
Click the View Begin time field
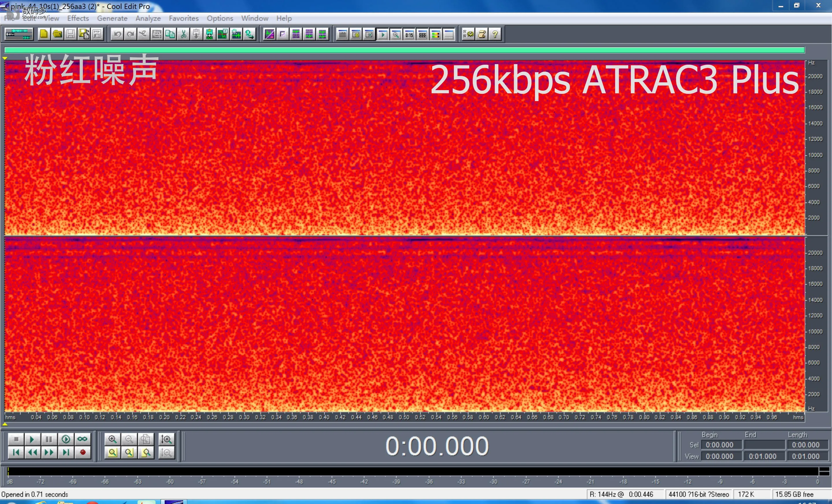(x=721, y=456)
